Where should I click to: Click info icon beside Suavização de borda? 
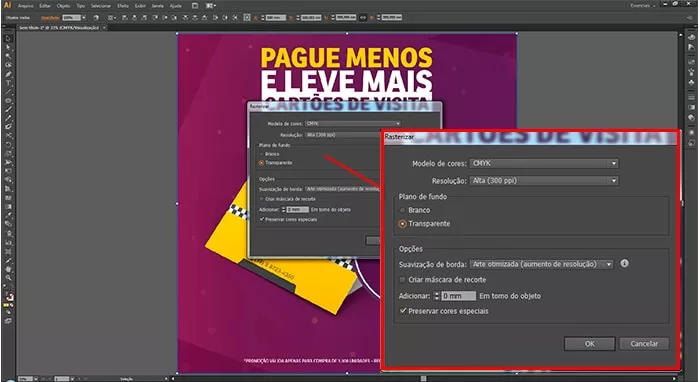(625, 263)
